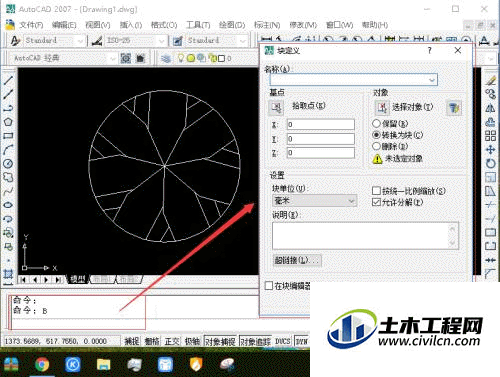Select the Rectangle draw tool

click(8, 136)
